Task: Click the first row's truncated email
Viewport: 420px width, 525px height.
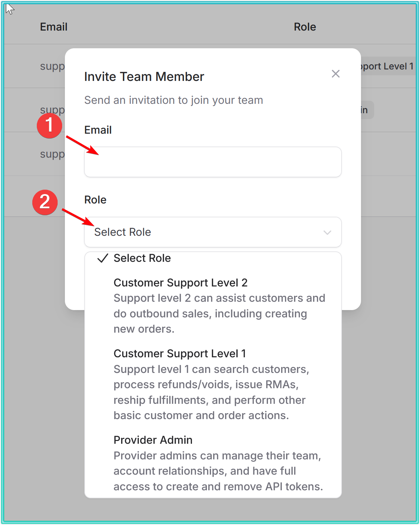Action: (52, 66)
